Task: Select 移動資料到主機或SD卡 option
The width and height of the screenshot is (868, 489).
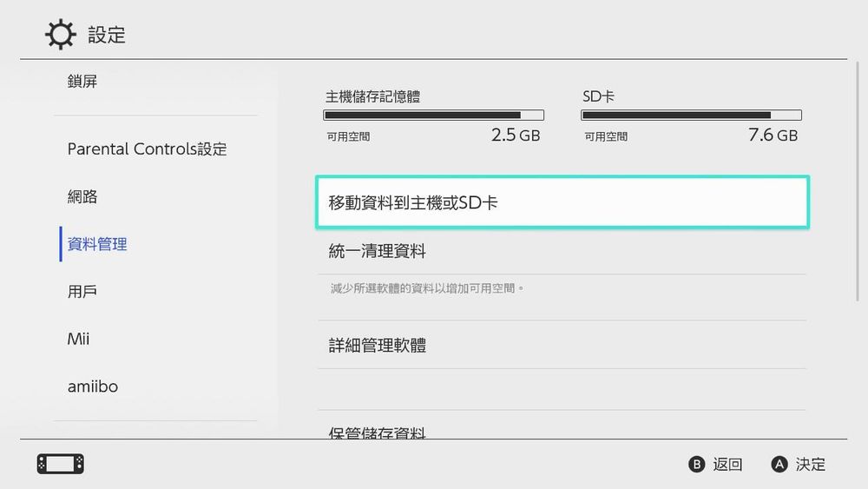Action: 562,202
